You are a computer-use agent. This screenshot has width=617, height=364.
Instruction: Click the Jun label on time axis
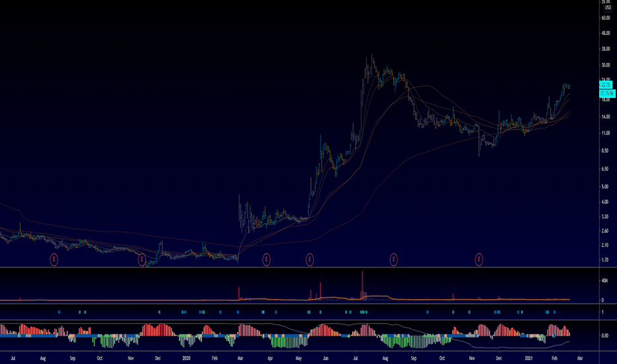tap(326, 359)
